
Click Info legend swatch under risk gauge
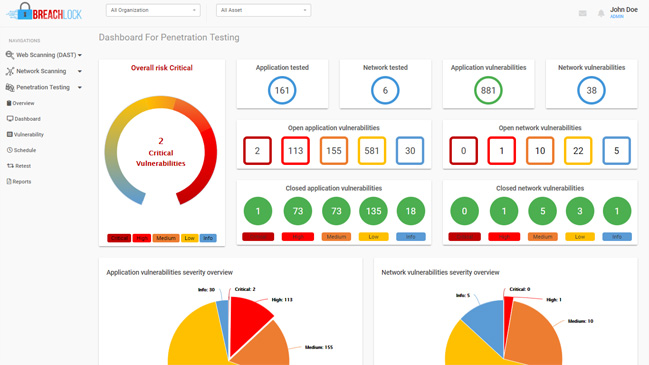(208, 238)
